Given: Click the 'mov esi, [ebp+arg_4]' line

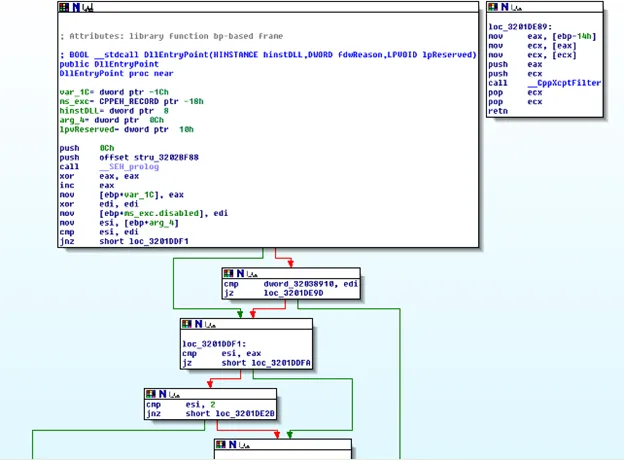Looking at the screenshot, I should [x=119, y=223].
